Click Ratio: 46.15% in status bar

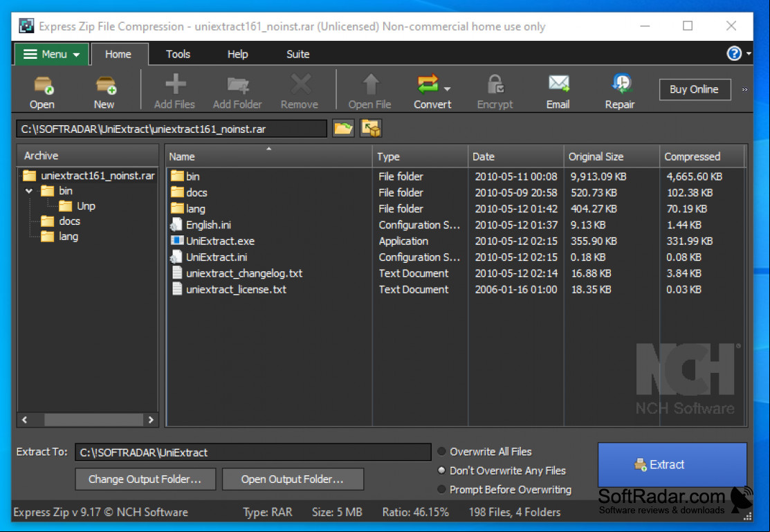tap(416, 512)
